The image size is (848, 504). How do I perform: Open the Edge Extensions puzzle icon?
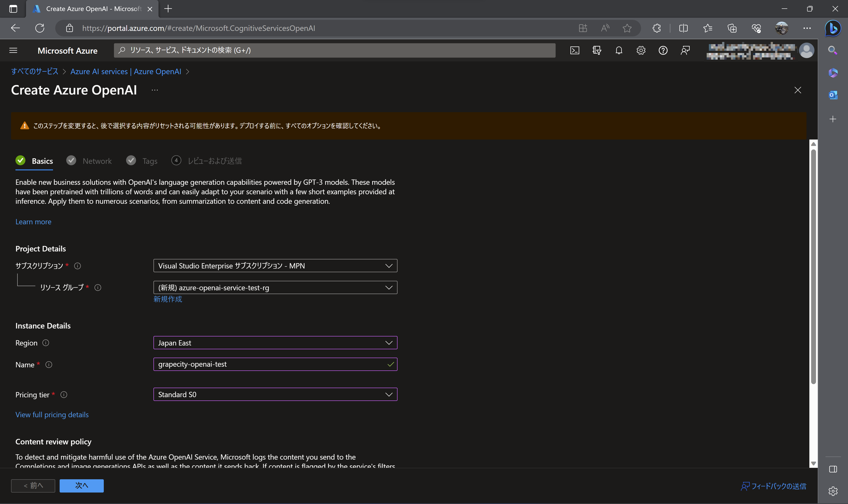(657, 28)
